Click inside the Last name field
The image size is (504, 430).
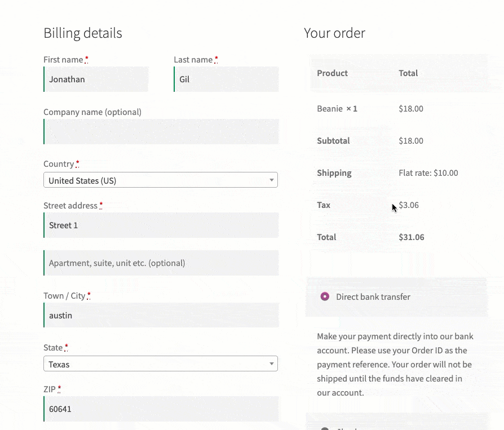click(x=226, y=79)
